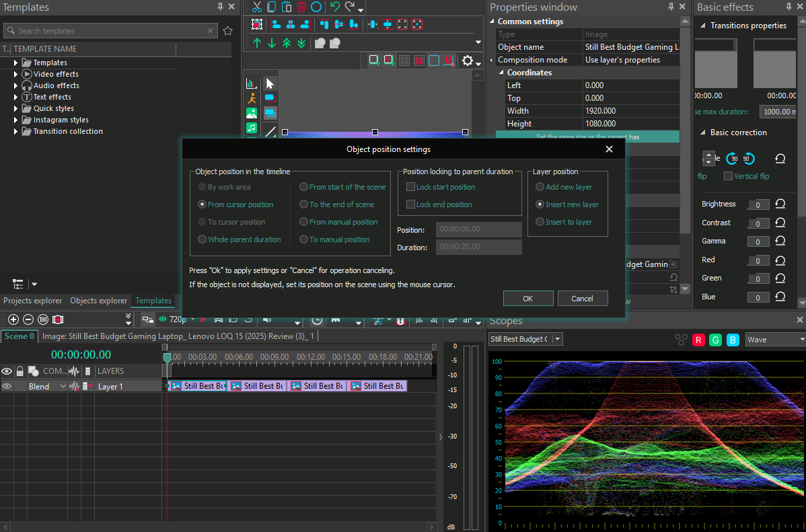The width and height of the screenshot is (806, 532).
Task: Click the Cut scissors icon
Action: coord(256,7)
